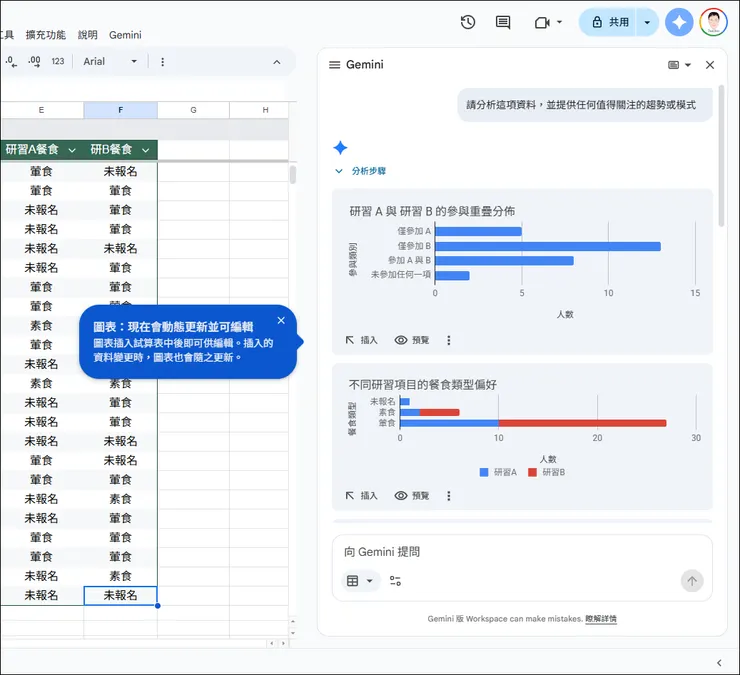This screenshot has width=740, height=675.
Task: Click the Gemini panel vertical scrollbar
Action: click(721, 156)
